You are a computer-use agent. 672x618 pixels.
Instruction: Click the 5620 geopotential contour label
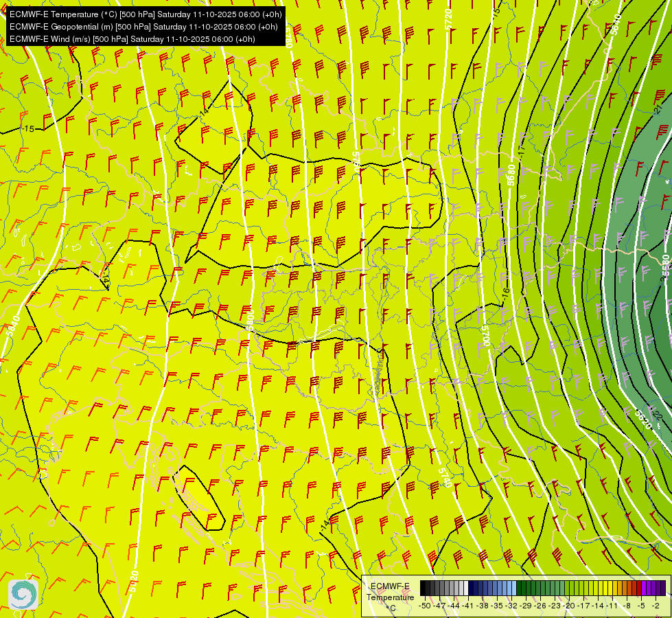[643, 419]
